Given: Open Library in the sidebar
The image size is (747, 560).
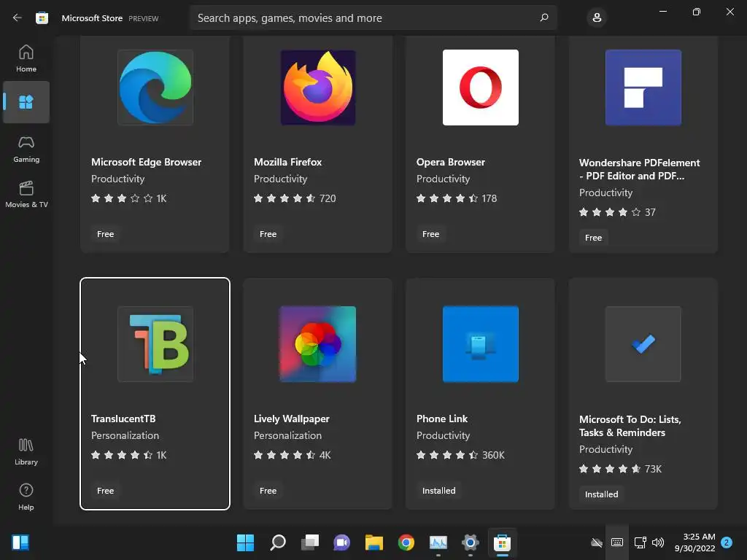Looking at the screenshot, I should (x=26, y=452).
